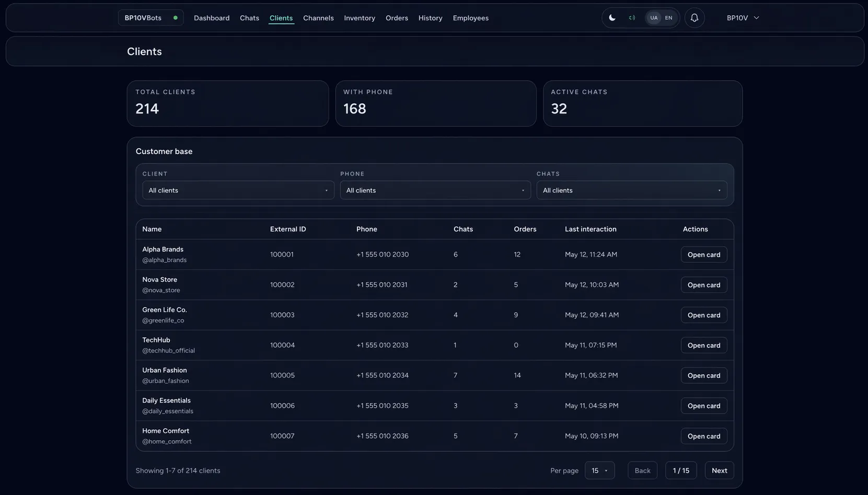Open card for Nova Store
The width and height of the screenshot is (868, 495).
tap(704, 285)
